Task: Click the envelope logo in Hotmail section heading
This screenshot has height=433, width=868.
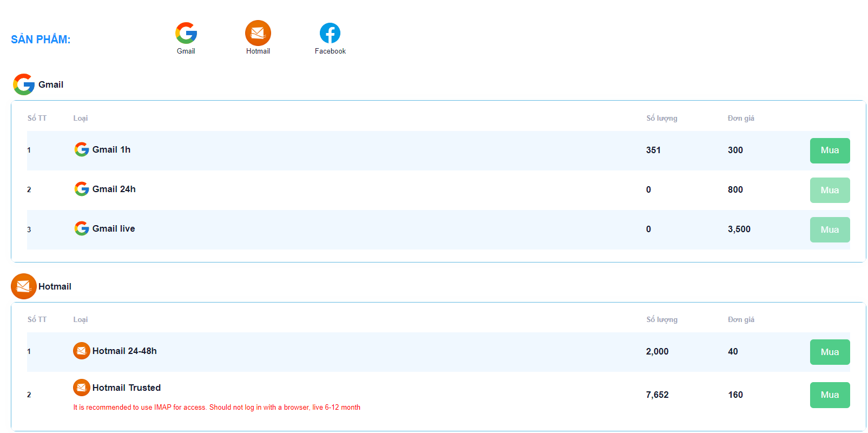Action: 24,286
